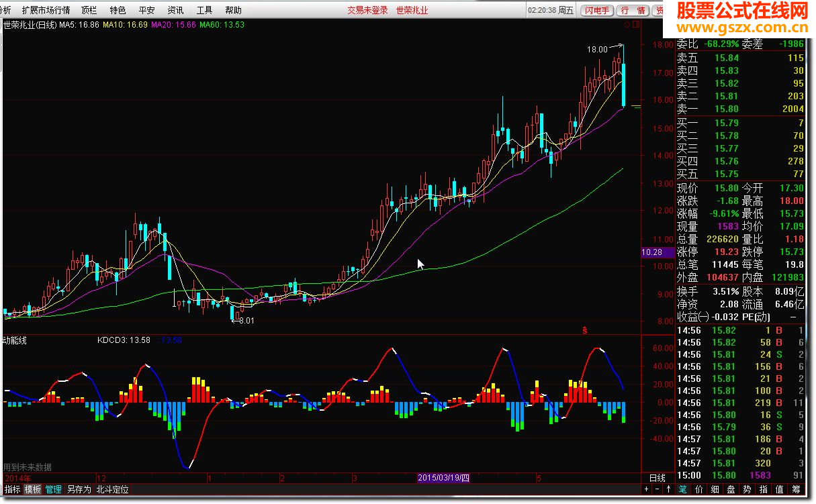Click the plus zoom button in bottom bar
Viewport: 816px width, 504px height.
(646, 490)
